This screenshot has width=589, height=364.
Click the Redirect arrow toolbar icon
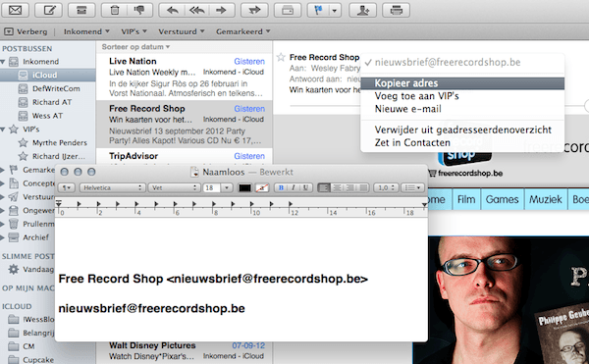(x=254, y=10)
